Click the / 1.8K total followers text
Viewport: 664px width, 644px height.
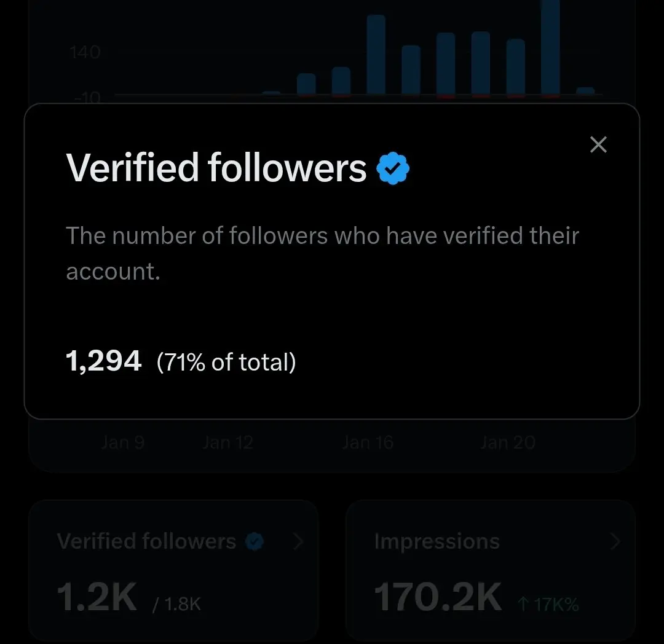[x=176, y=604]
